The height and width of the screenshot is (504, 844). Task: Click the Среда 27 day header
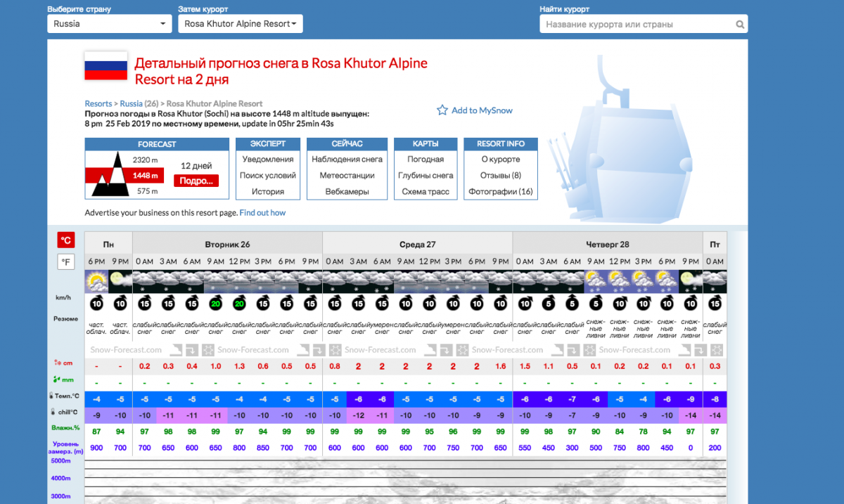418,244
